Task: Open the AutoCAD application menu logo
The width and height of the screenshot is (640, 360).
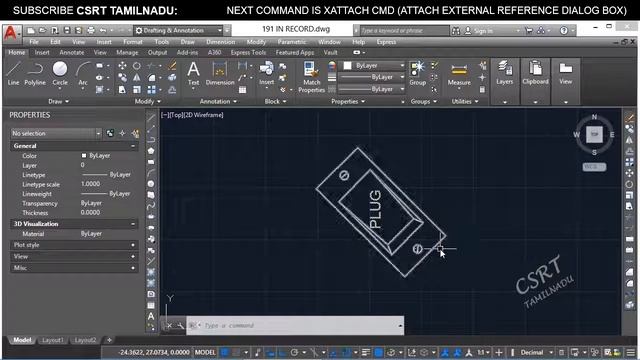Action: click(x=11, y=33)
